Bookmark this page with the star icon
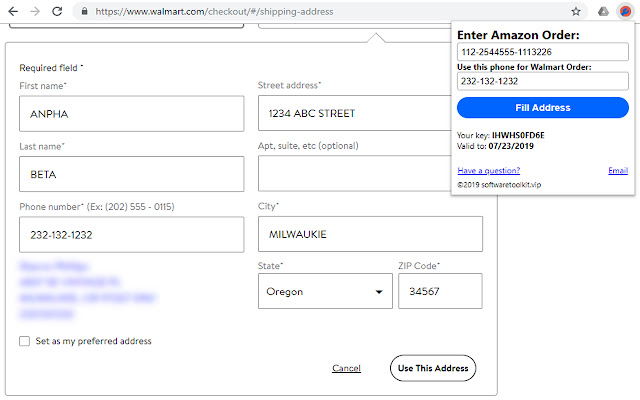640x400 pixels. coord(576,11)
